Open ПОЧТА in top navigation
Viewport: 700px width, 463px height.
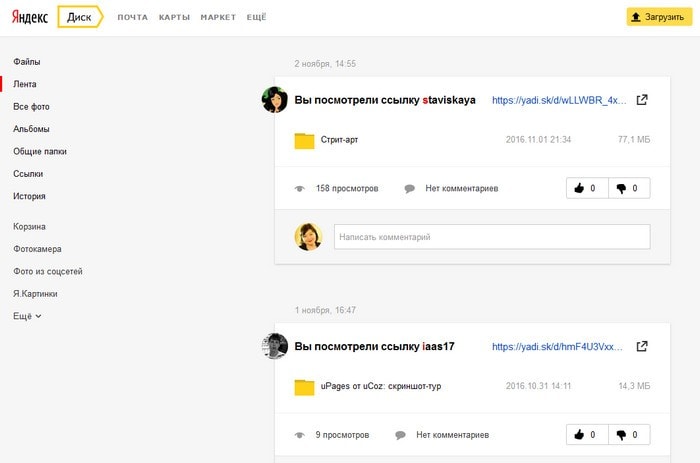point(133,17)
